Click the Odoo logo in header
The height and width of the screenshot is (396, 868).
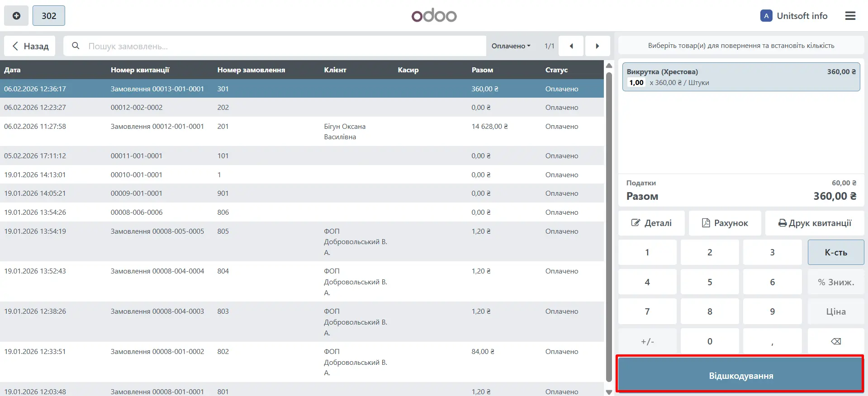(434, 15)
